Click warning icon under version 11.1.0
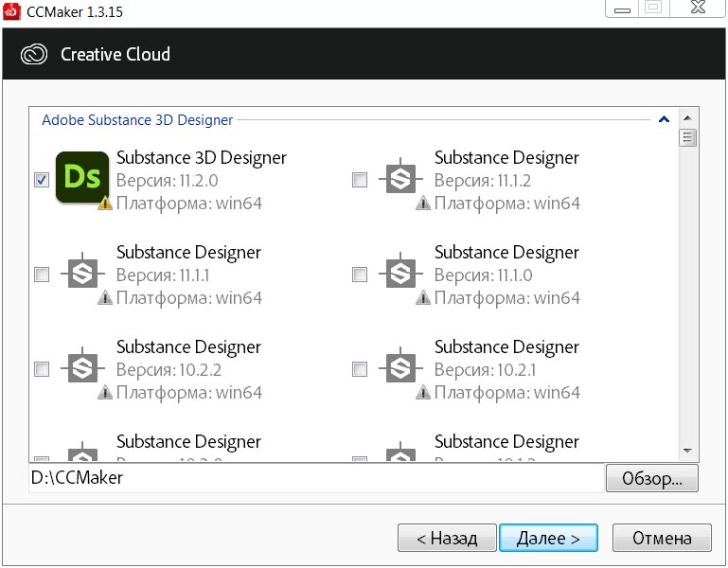Viewport: 728px width, 568px height. 423,297
